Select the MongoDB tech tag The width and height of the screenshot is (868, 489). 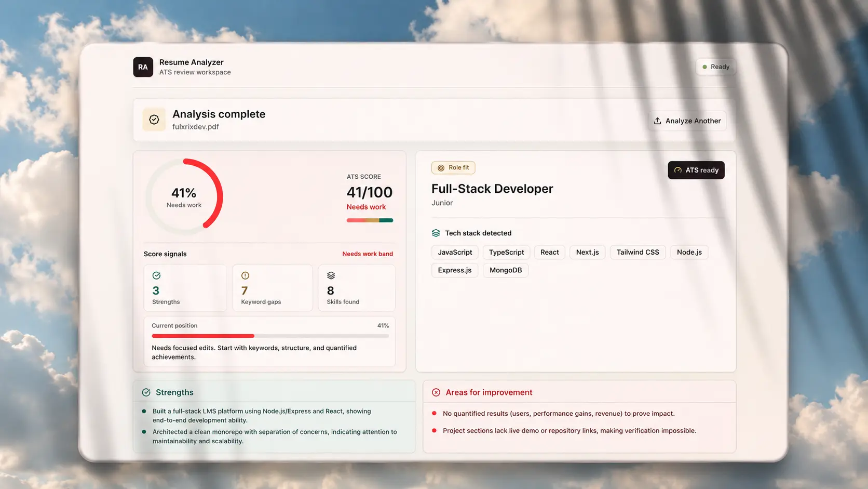click(x=506, y=270)
